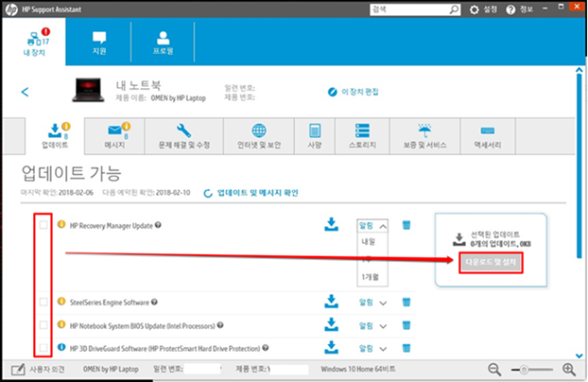
Task: Download HP 3D DriveGuard Software
Action: [x=331, y=347]
